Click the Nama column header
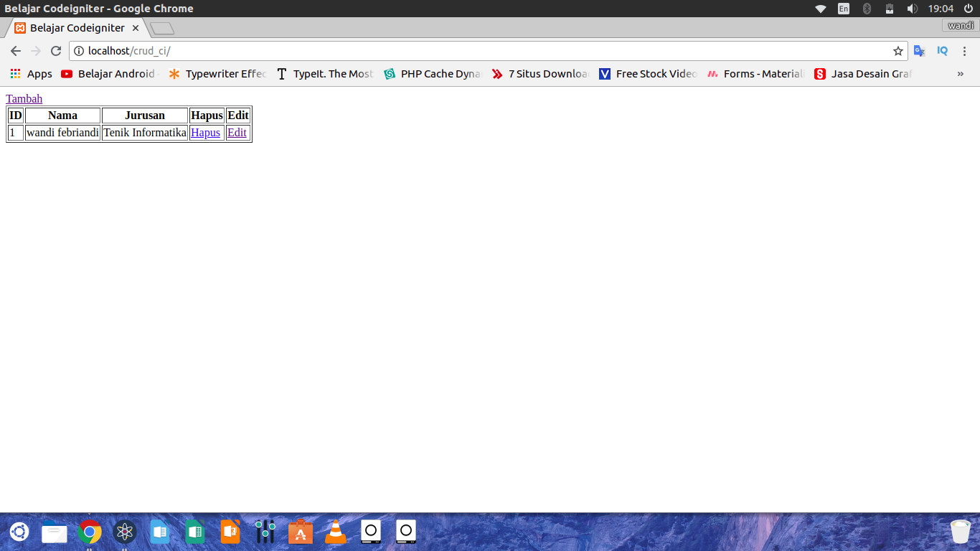Viewport: 980px width, 551px height. coord(62,116)
